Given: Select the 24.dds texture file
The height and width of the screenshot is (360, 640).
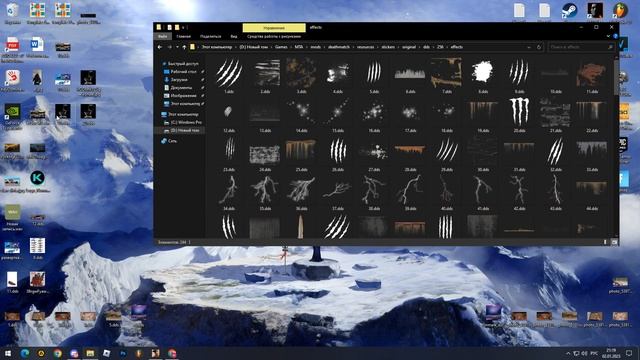Looking at the screenshot, I should pos(265,155).
